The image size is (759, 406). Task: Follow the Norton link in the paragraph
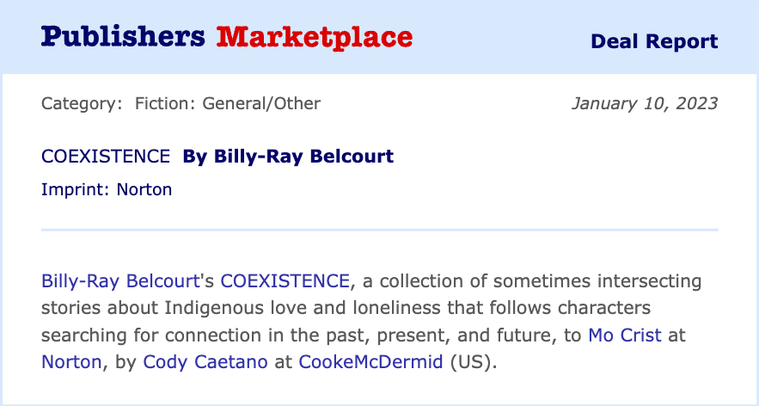[x=72, y=362]
